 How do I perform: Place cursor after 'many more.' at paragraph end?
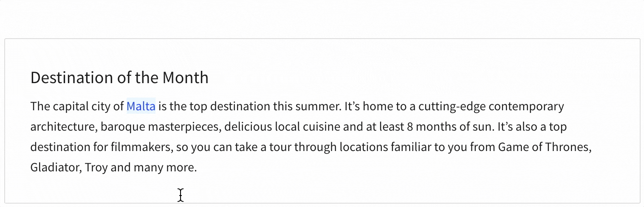(x=198, y=168)
